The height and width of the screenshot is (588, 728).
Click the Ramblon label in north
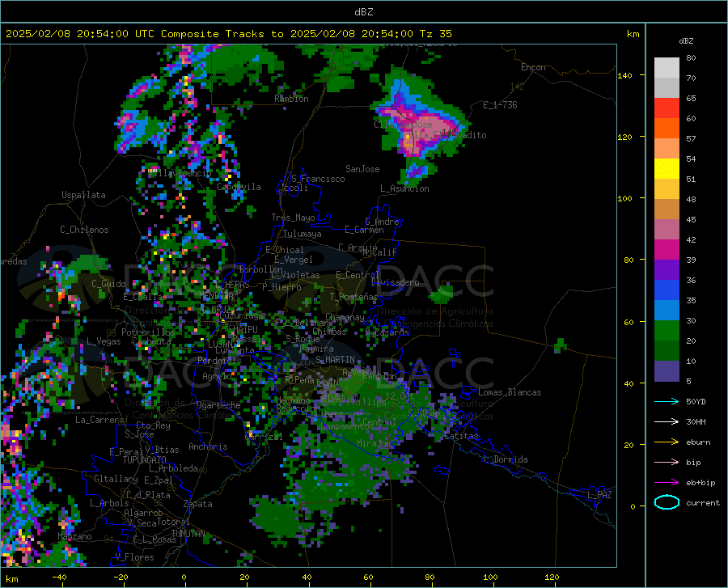click(x=291, y=99)
